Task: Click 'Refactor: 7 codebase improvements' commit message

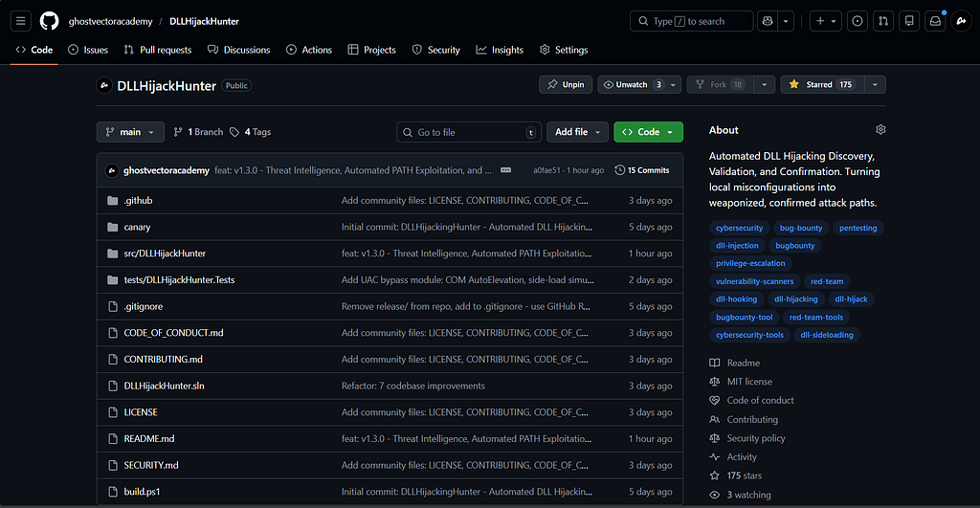Action: point(413,386)
